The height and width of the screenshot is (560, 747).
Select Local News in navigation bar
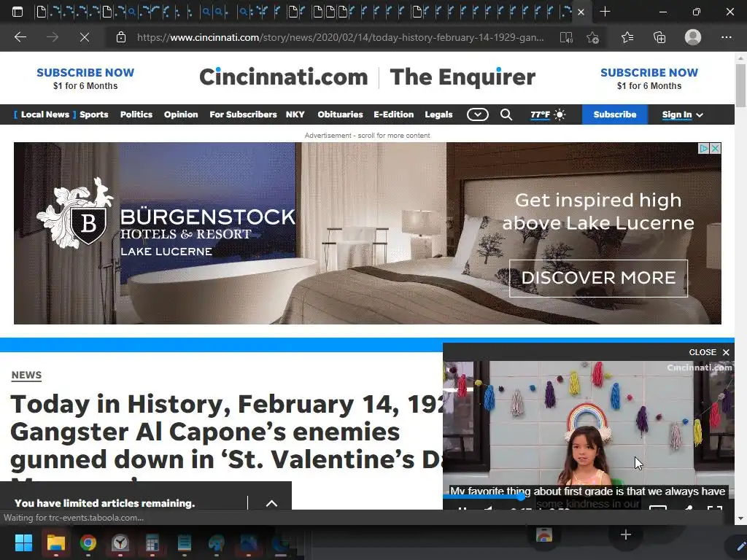(44, 114)
